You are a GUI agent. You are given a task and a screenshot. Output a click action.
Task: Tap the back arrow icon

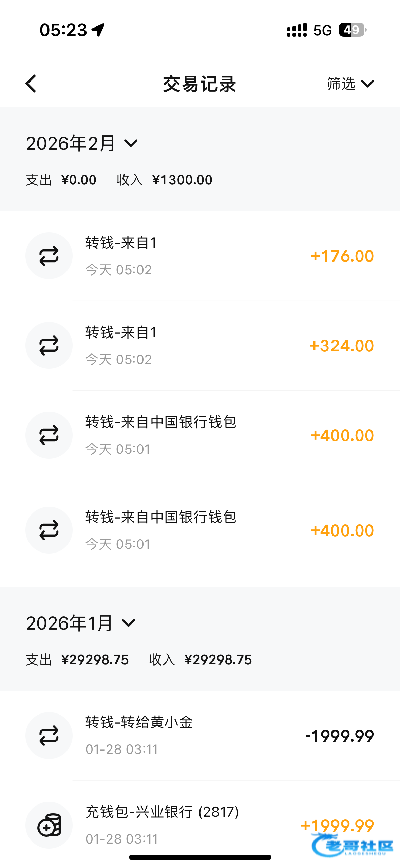click(x=31, y=84)
